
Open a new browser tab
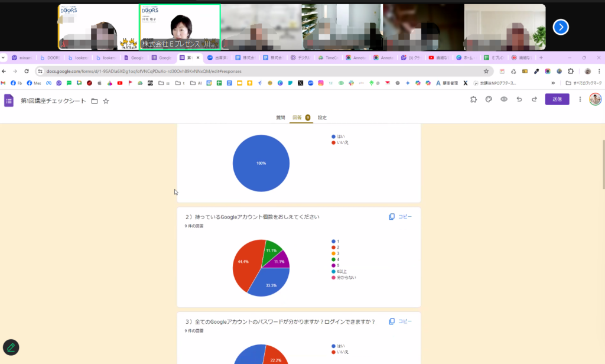541,57
